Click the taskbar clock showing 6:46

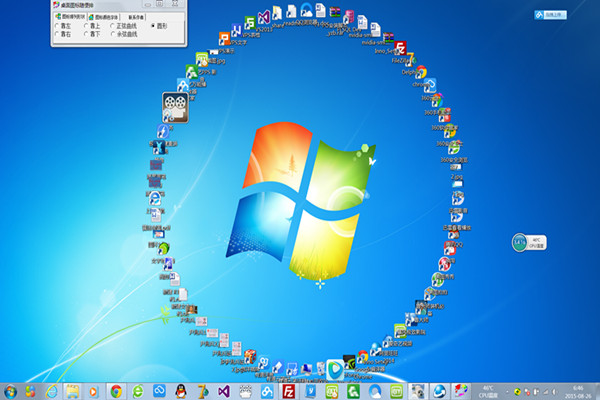pos(578,392)
